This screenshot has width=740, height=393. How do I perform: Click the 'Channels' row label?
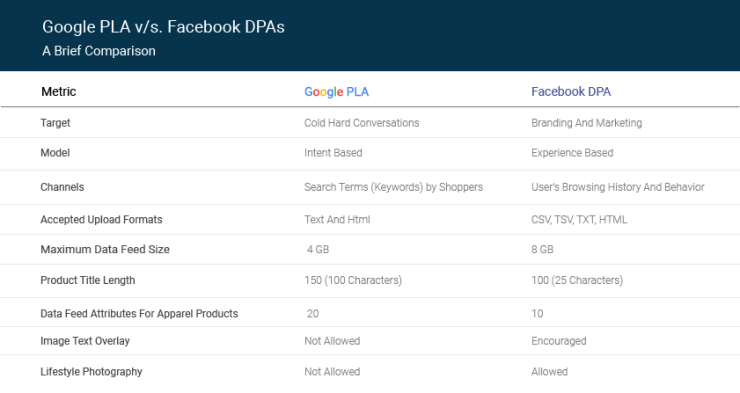(x=62, y=187)
